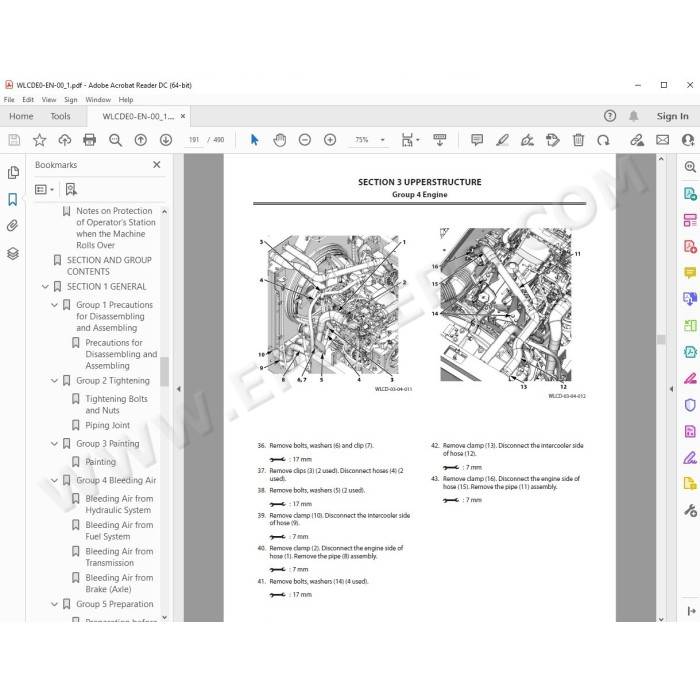The image size is (700, 700).
Task: Close the WLCDE0-EN-00_1 document tab
Action: (x=183, y=116)
